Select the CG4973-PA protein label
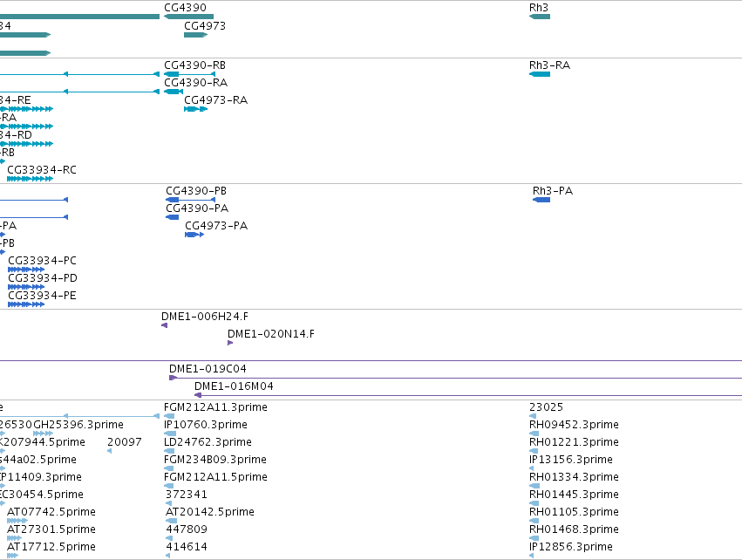The height and width of the screenshot is (560, 742). point(216,226)
